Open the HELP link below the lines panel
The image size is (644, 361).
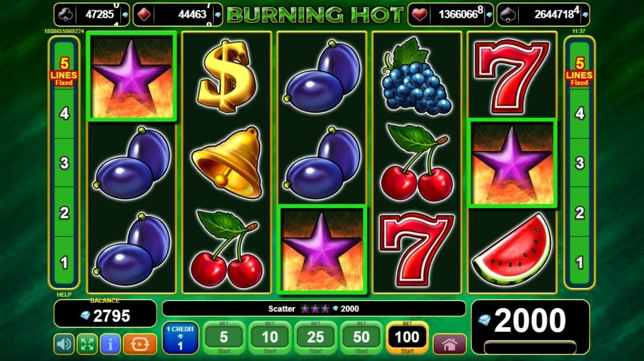click(x=64, y=295)
